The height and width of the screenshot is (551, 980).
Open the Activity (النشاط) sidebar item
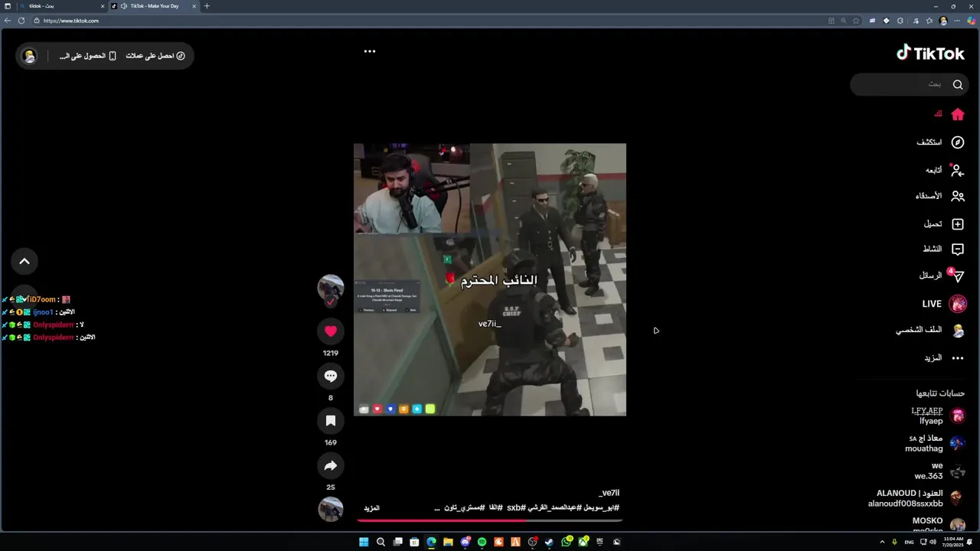[x=942, y=249]
